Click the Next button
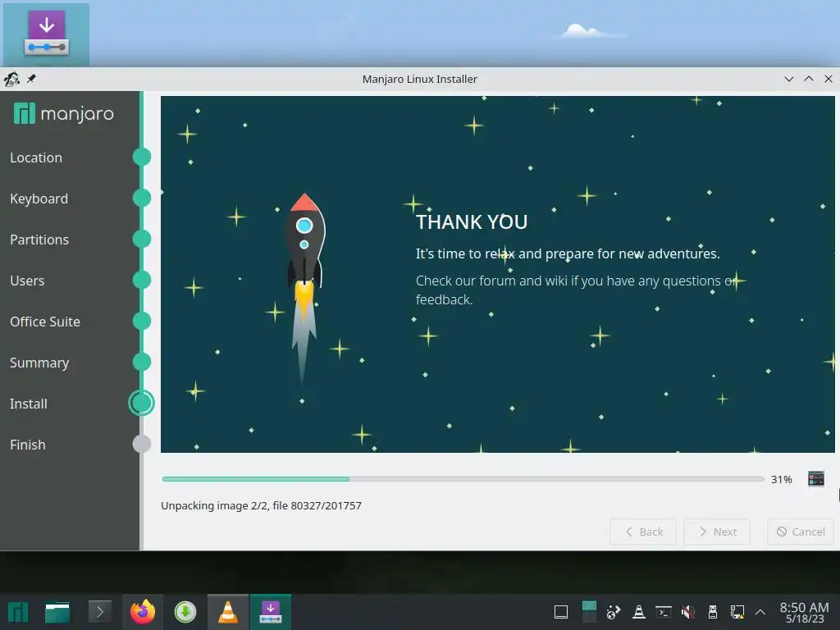 (717, 532)
